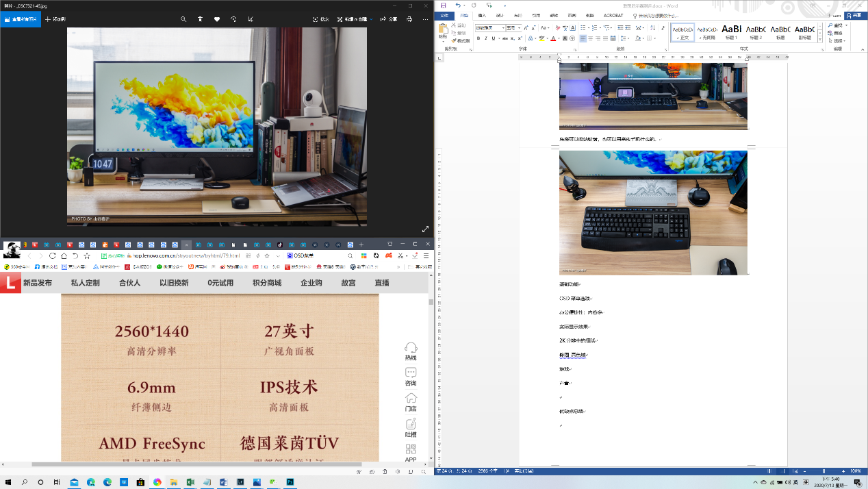
Task: Click the 查找 find button in Word
Action: click(x=837, y=25)
